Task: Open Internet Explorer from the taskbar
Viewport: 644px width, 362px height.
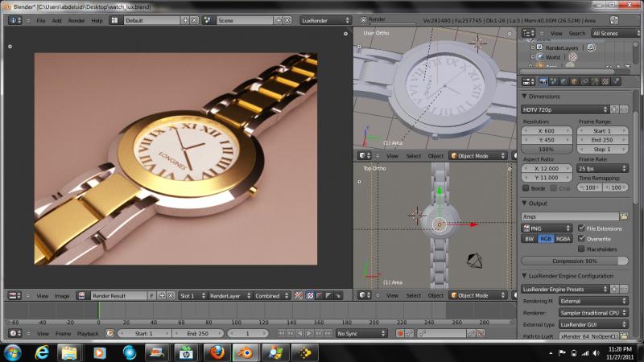Action: [42, 352]
